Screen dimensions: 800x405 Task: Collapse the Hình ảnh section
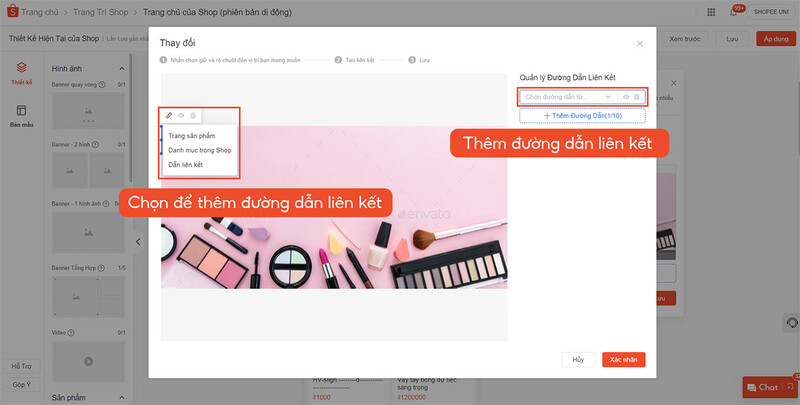[121, 69]
